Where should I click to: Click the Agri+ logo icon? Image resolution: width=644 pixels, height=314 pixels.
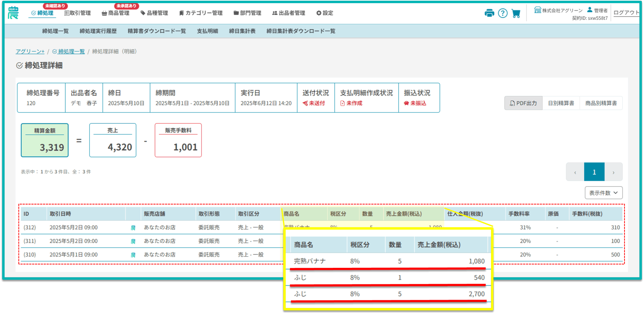pyautogui.click(x=13, y=13)
